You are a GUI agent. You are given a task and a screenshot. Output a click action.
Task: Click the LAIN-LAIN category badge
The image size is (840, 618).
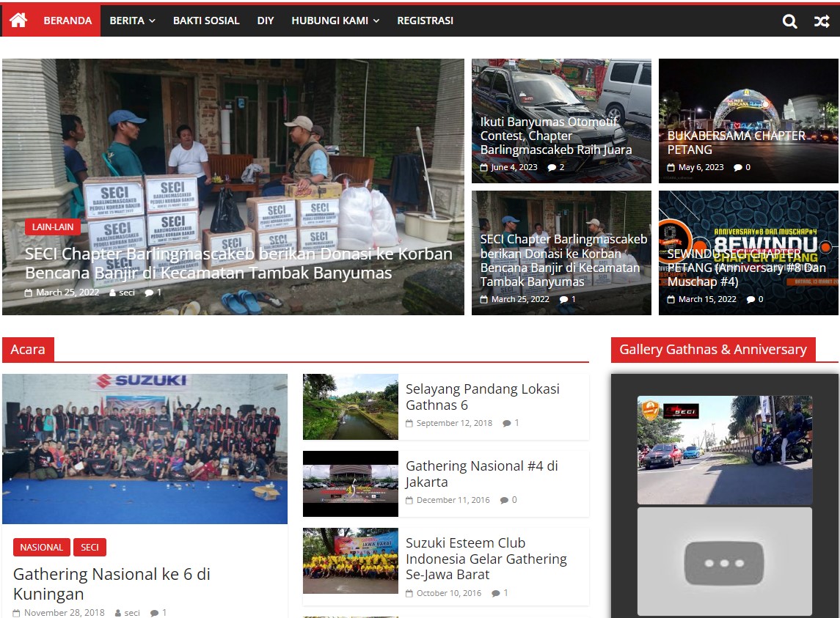[53, 227]
